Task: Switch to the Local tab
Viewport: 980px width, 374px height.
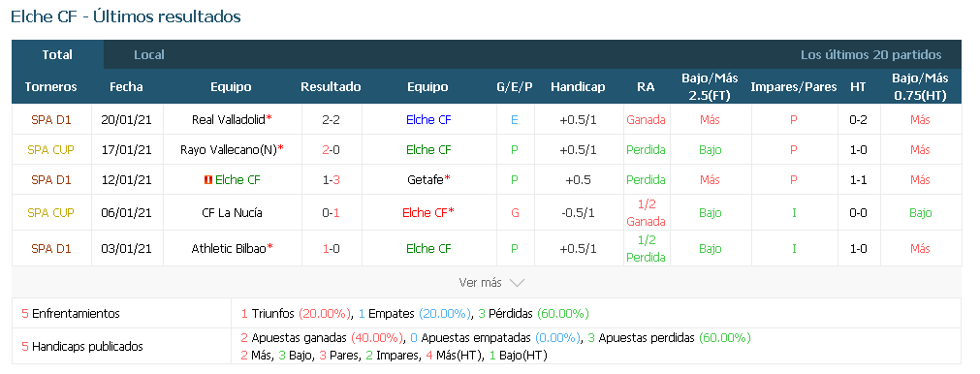Action: [148, 55]
